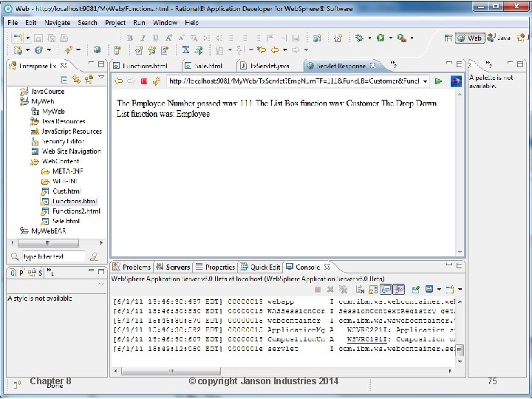
Task: Open the File menu
Action: coord(13,23)
